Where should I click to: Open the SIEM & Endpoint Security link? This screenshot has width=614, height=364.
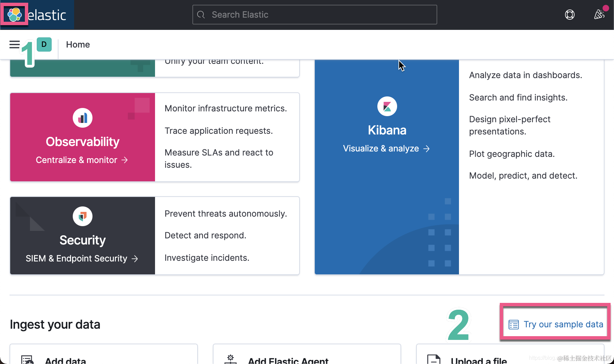click(82, 258)
